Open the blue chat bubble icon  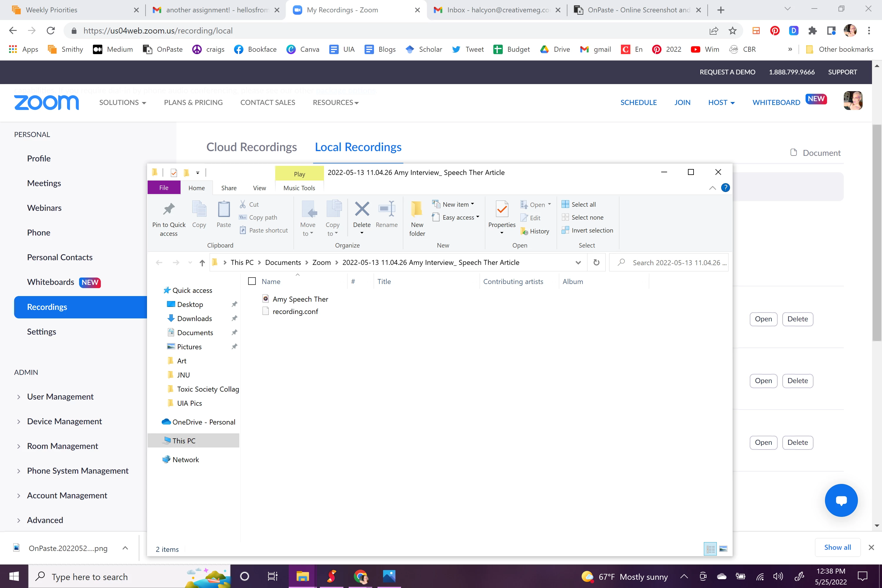click(841, 500)
